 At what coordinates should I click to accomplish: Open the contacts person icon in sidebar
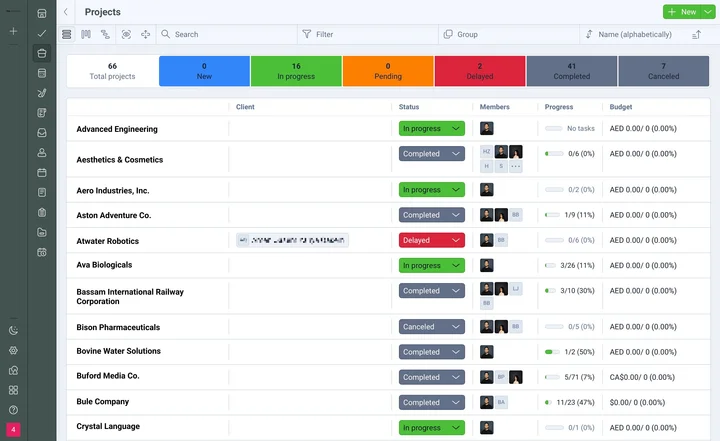click(x=42, y=152)
